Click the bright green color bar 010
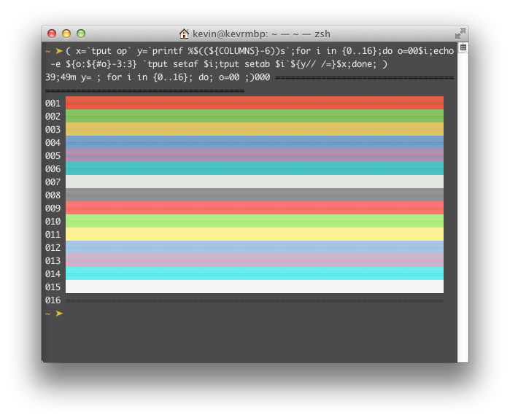Screen dimensions: 510x420 255,221
